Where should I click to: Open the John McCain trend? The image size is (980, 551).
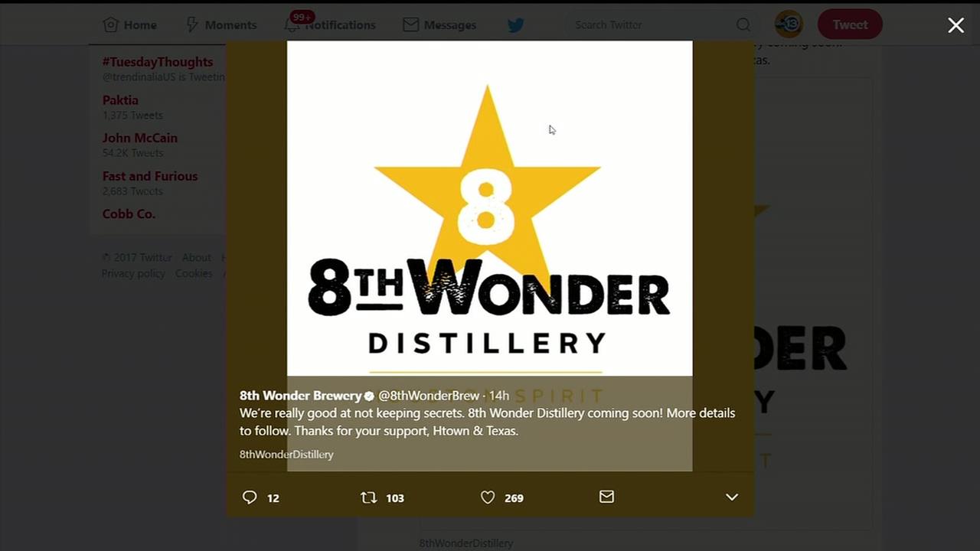[x=140, y=138]
